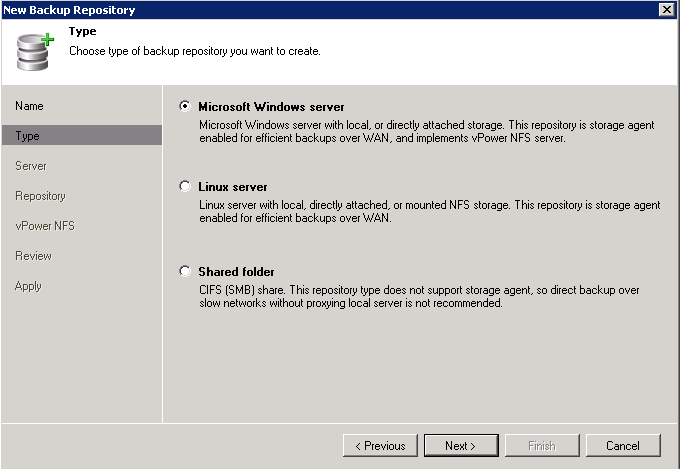This screenshot has width=680, height=469.
Task: Select the Type step in sidebar
Action: coord(82,135)
